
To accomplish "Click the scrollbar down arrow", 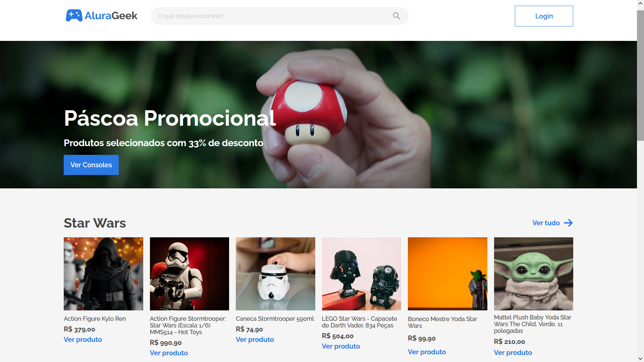I will [x=640, y=359].
